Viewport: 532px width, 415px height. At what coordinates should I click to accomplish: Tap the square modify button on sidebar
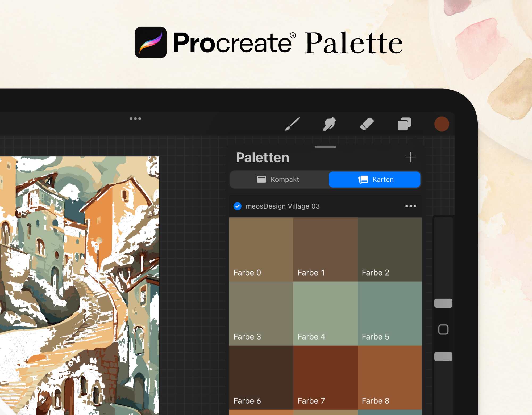click(x=443, y=330)
